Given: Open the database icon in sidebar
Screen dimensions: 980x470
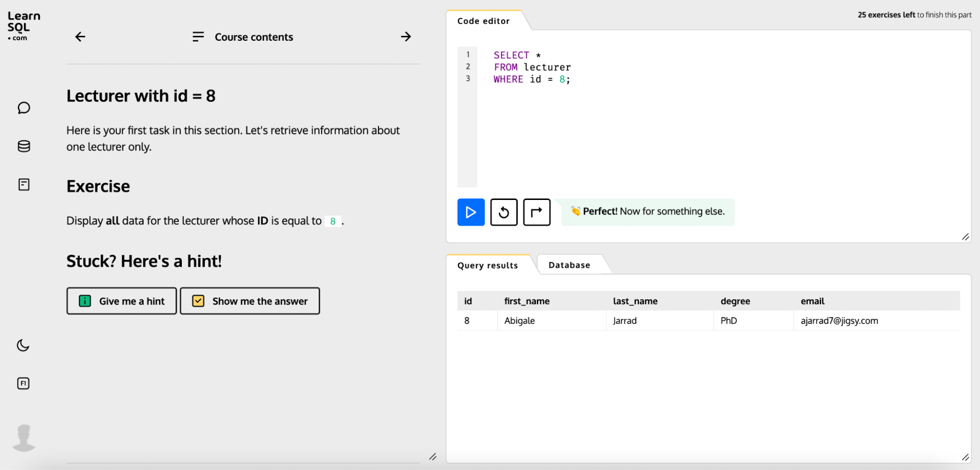Looking at the screenshot, I should [x=24, y=146].
